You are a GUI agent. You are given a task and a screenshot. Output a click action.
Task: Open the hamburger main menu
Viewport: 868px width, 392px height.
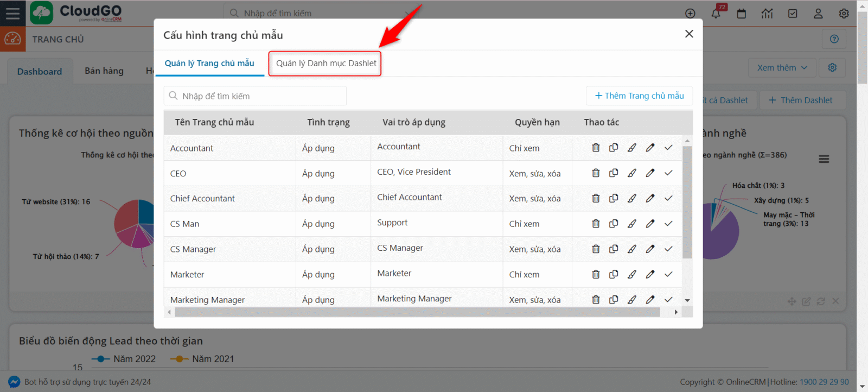[12, 13]
